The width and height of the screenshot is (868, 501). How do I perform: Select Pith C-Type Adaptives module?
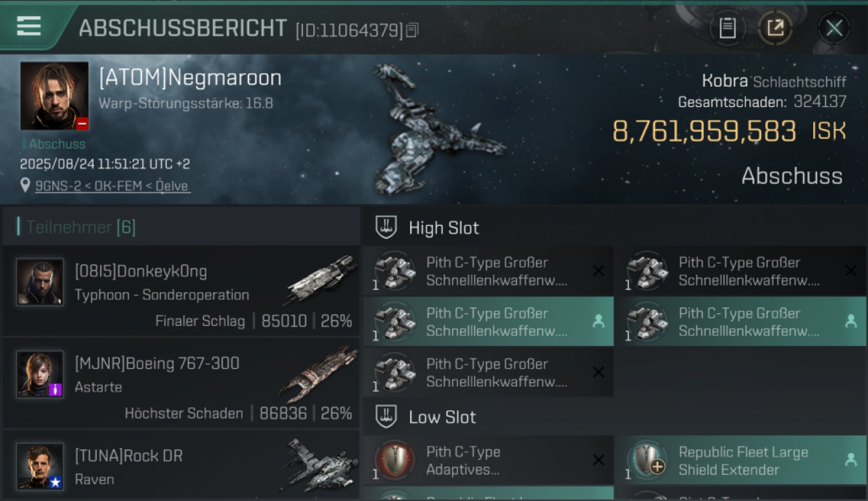click(488, 461)
